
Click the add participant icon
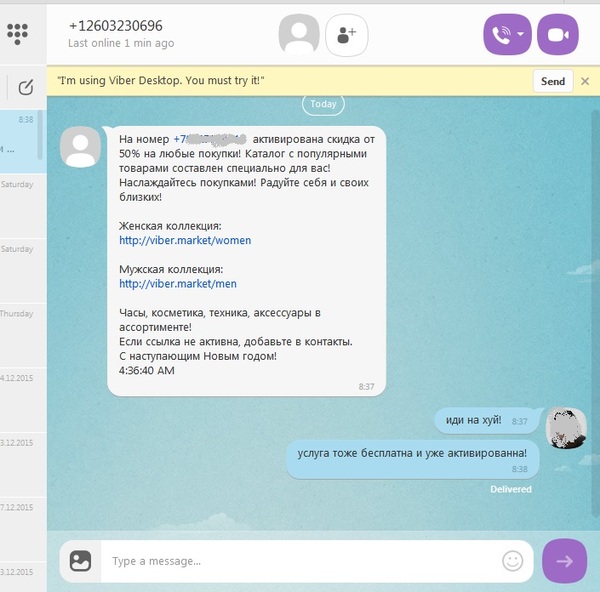(x=347, y=34)
